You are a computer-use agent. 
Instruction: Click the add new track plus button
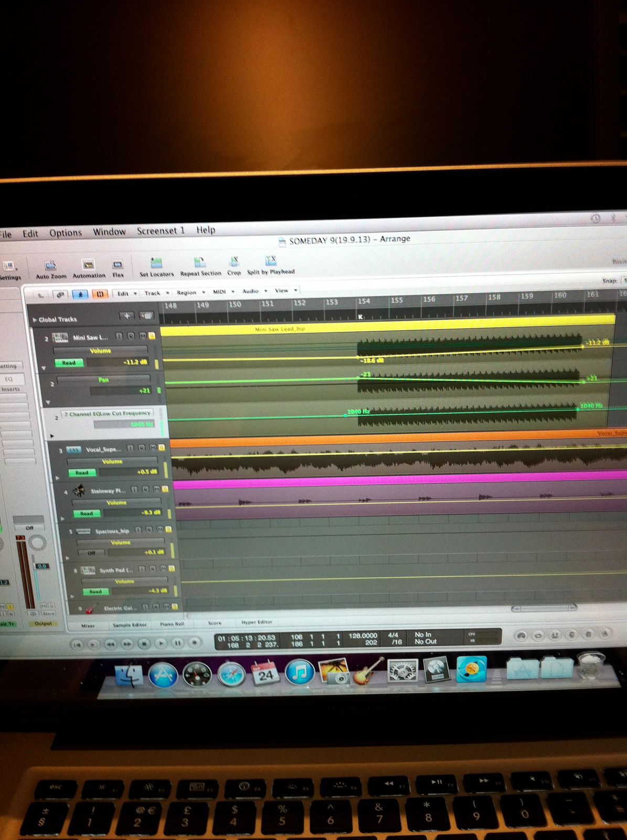126,316
